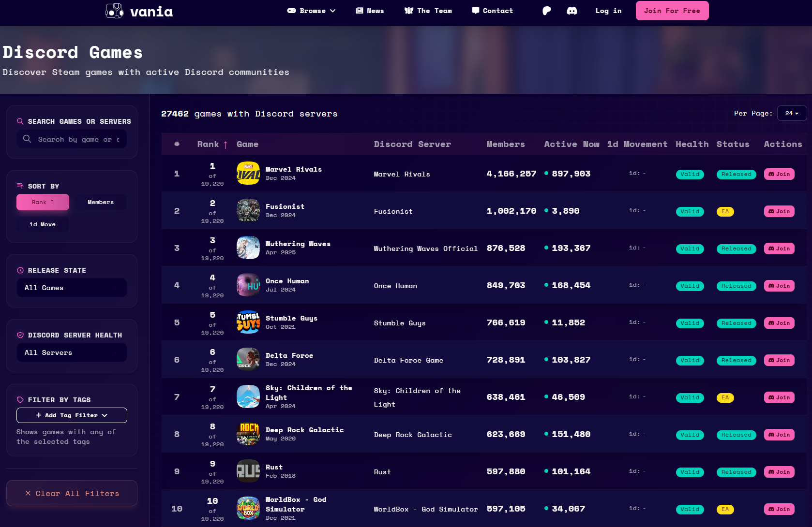
Task: Click the vania logo
Action: click(138, 12)
